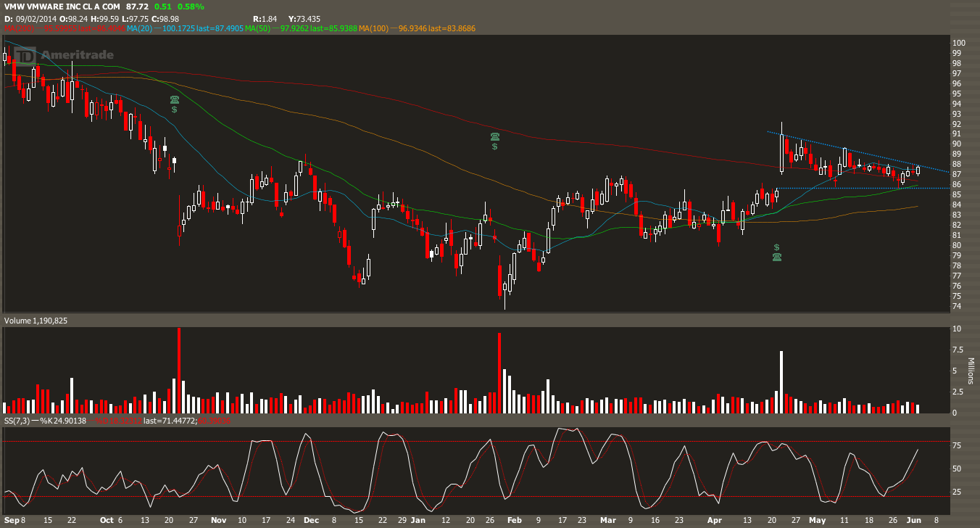This screenshot has width=980, height=528.
Task: Click the tallest October red volume bar
Action: tap(179, 370)
